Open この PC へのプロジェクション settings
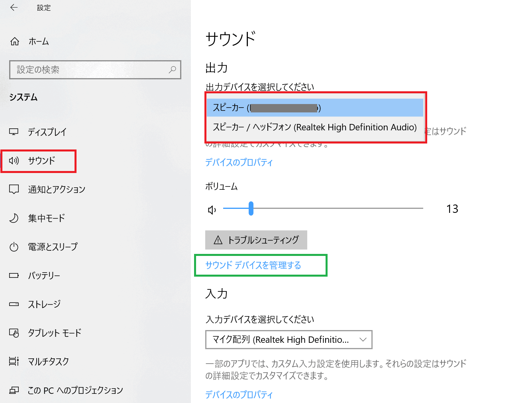 pyautogui.click(x=75, y=390)
